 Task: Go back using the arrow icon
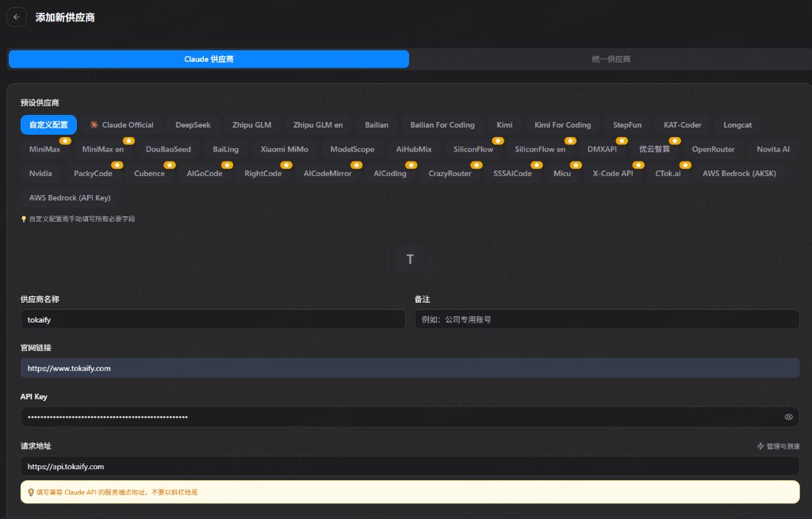(17, 17)
